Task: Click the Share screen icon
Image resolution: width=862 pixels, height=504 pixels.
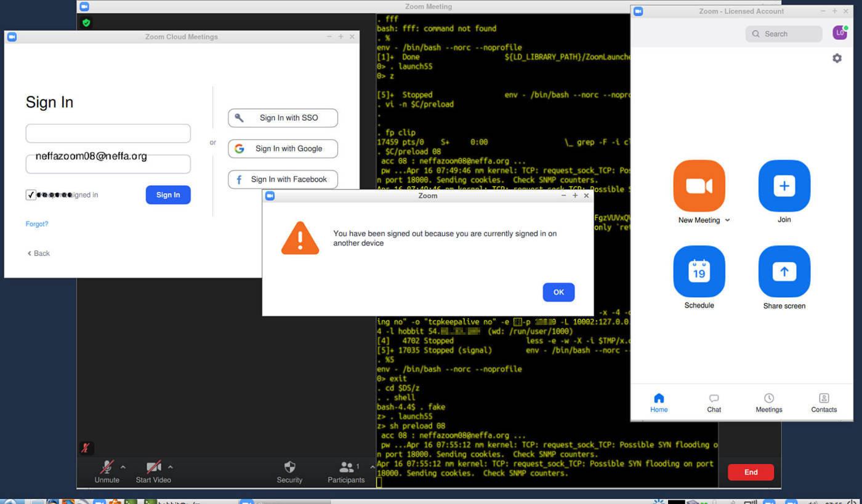Action: (x=784, y=271)
